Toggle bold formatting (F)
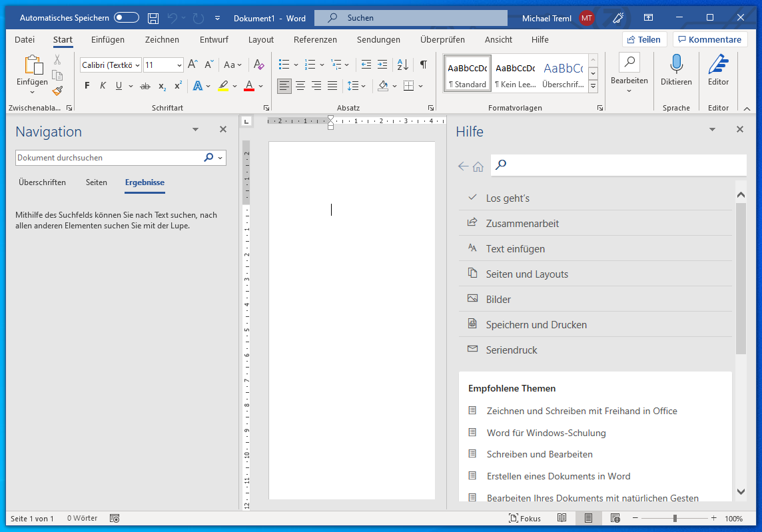Image resolution: width=762 pixels, height=532 pixels. pos(87,86)
